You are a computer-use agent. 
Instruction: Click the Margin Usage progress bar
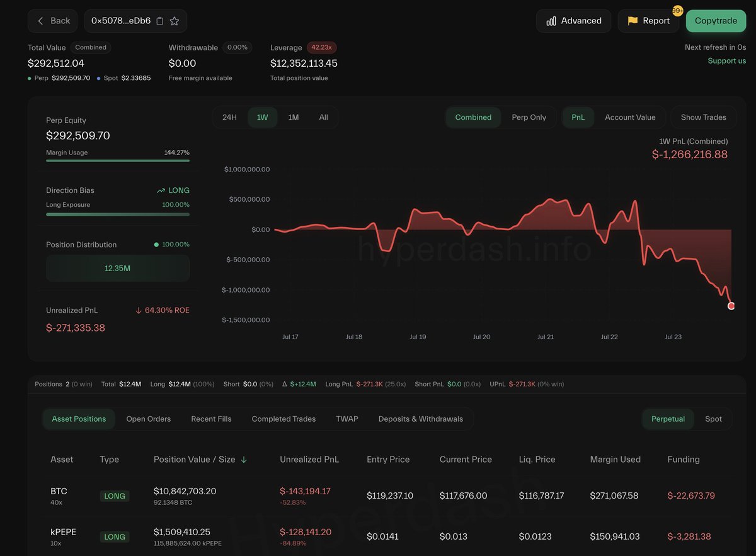118,161
